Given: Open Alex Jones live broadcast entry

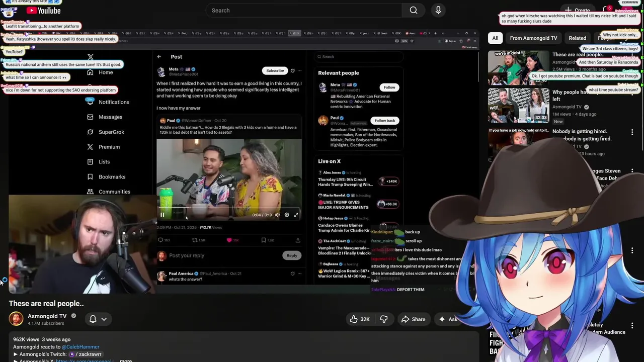Looking at the screenshot, I should tap(359, 179).
